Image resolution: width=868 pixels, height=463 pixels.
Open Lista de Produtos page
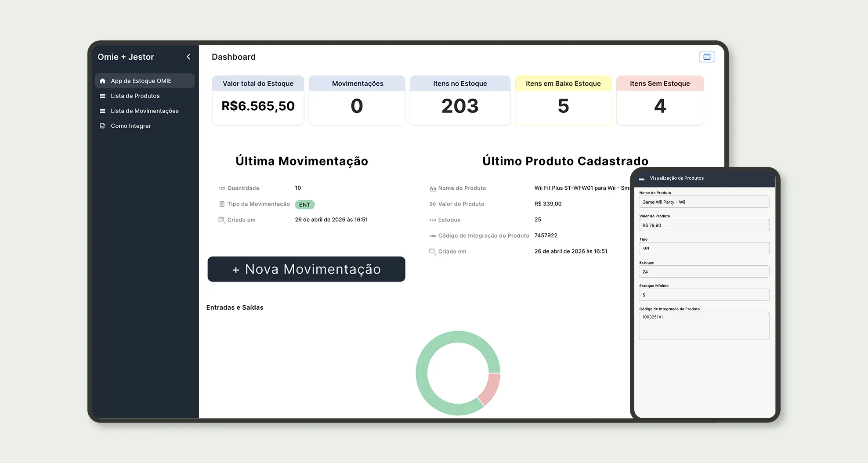click(x=135, y=96)
